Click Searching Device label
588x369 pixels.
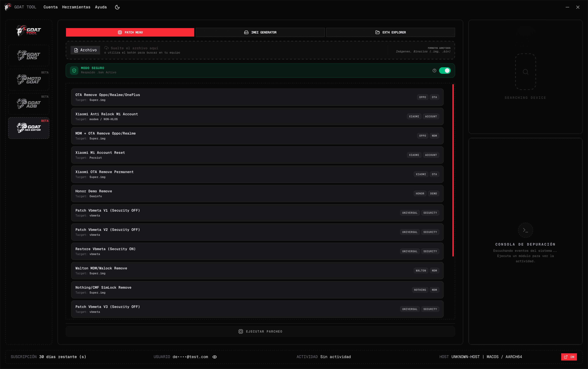coord(525,98)
